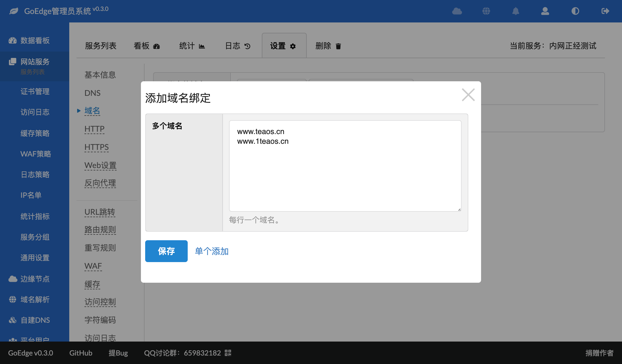The height and width of the screenshot is (364, 622).
Task: Click the logout icon in top bar
Action: point(605,11)
